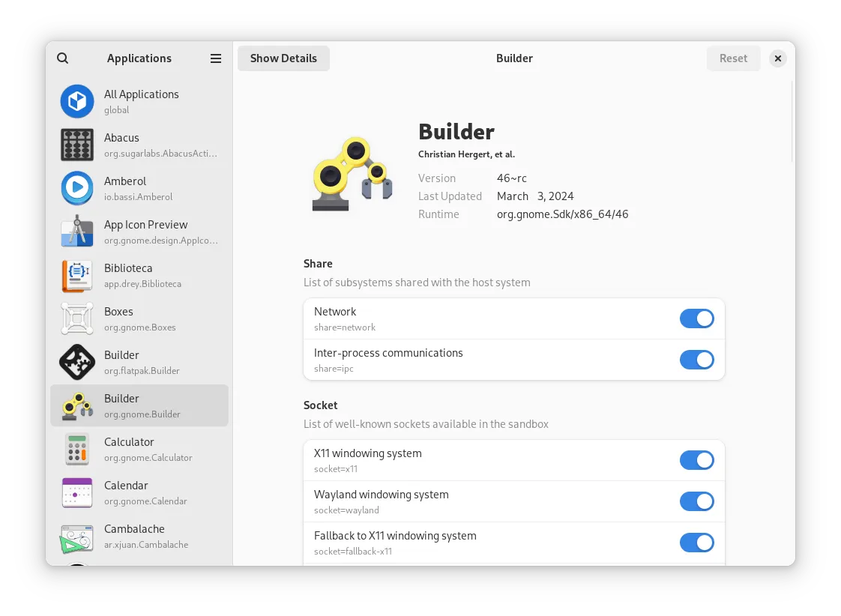Select the org.gnome.Builder robot arm icon in the sidebar
This screenshot has width=841, height=616.
(77, 405)
